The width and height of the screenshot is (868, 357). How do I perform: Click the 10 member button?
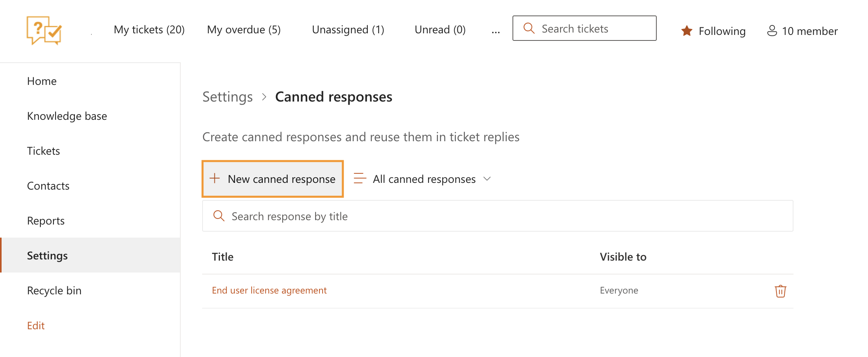(x=802, y=31)
